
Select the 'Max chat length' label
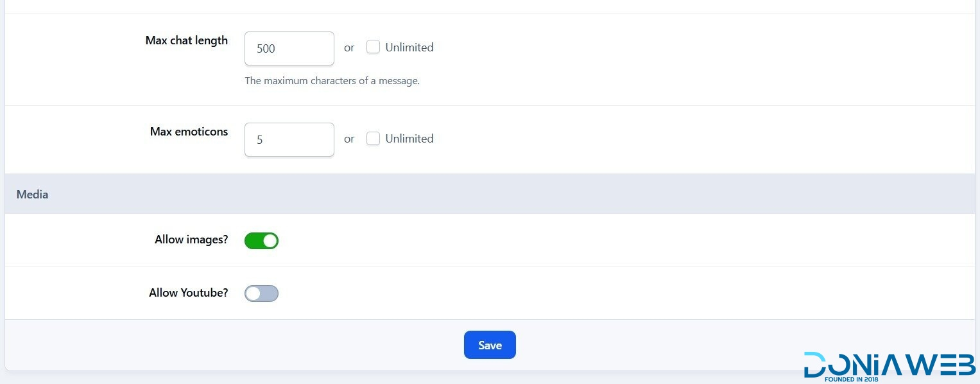[x=186, y=40]
